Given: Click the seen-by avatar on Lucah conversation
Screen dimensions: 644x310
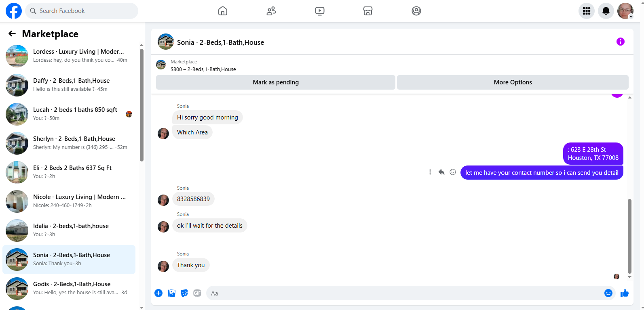Looking at the screenshot, I should [129, 114].
